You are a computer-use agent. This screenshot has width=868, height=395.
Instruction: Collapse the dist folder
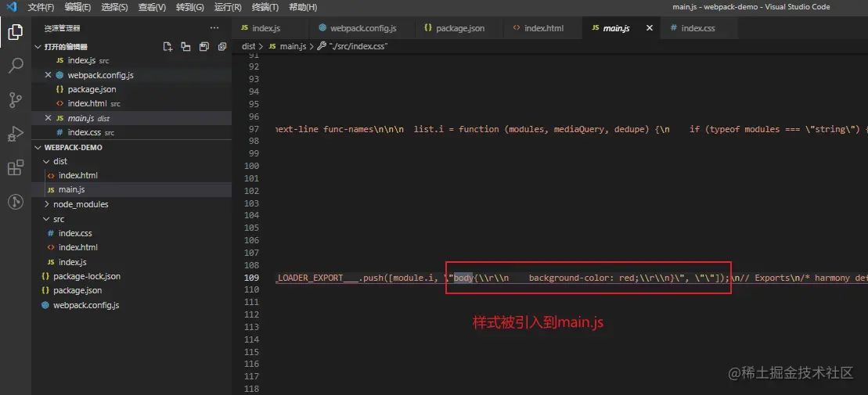point(46,162)
